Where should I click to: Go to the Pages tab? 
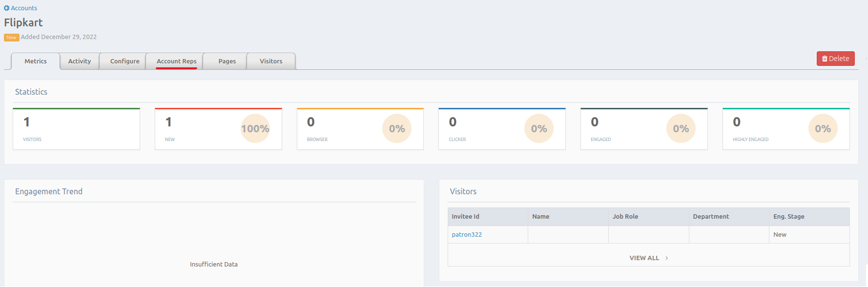(227, 61)
